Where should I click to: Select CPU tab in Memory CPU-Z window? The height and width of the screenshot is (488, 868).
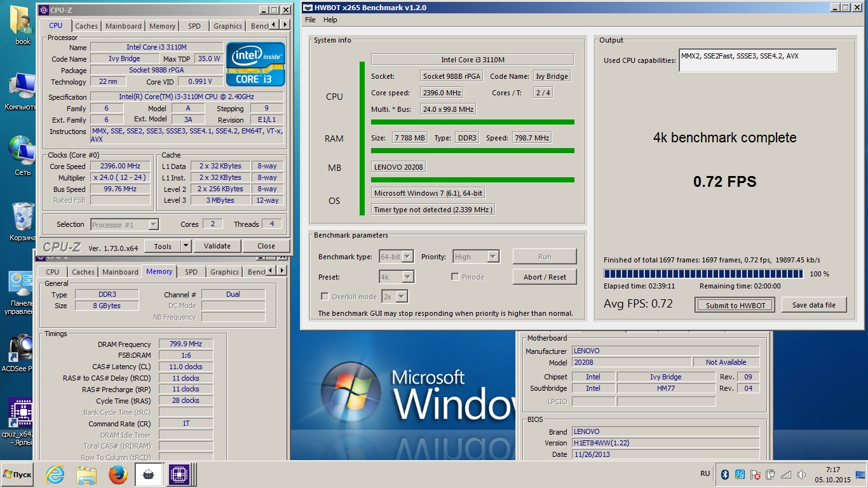[x=53, y=272]
